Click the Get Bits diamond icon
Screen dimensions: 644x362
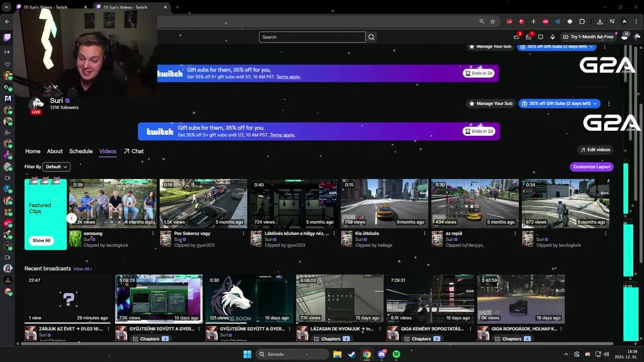click(552, 37)
